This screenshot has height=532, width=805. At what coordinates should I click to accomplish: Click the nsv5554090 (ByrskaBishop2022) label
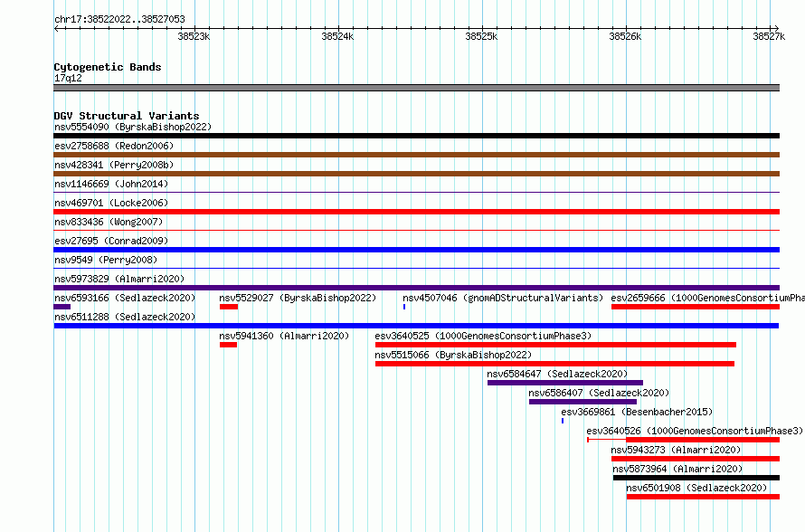click(x=133, y=127)
